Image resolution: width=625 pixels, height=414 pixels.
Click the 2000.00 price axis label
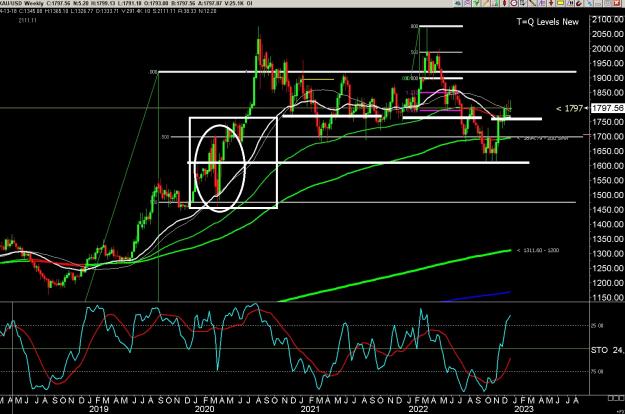pyautogui.click(x=608, y=49)
